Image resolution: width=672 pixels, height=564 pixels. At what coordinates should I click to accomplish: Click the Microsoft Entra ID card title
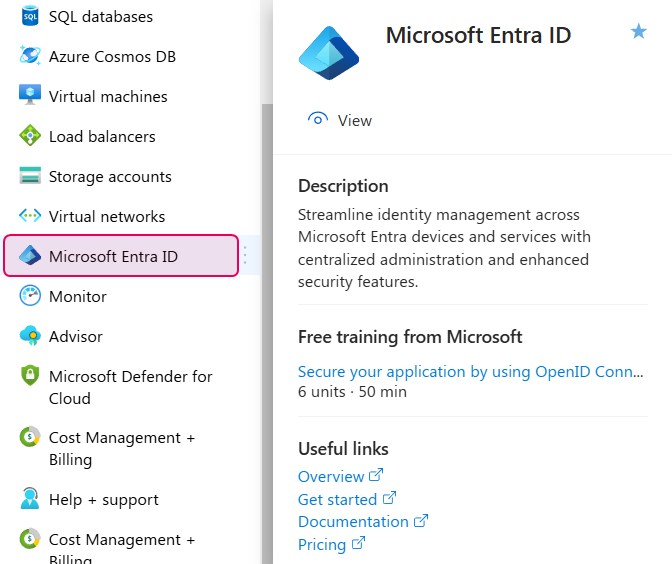pos(478,35)
